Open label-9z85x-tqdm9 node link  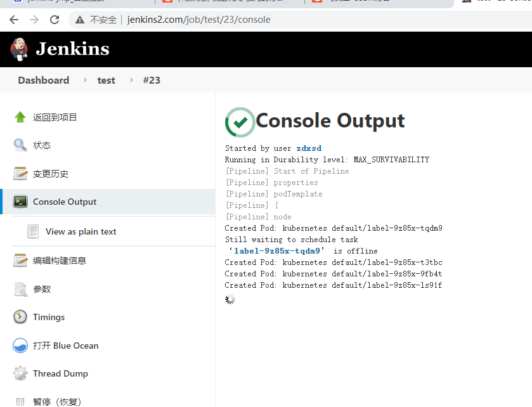[277, 251]
